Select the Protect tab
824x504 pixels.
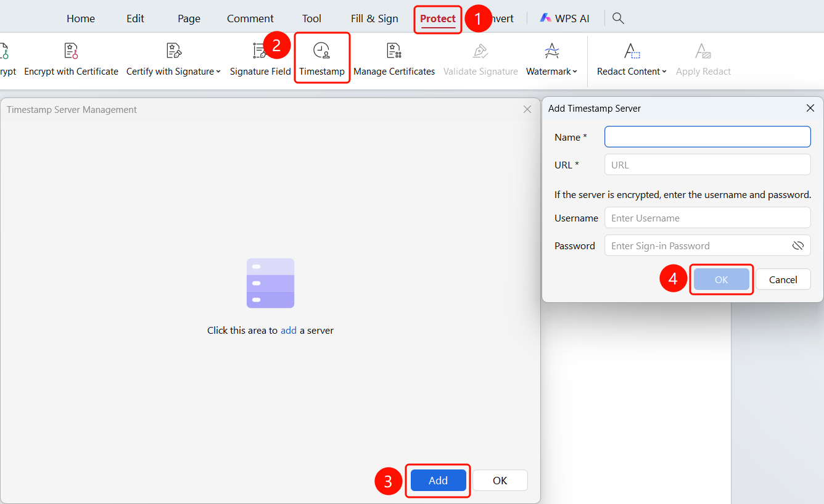point(438,19)
